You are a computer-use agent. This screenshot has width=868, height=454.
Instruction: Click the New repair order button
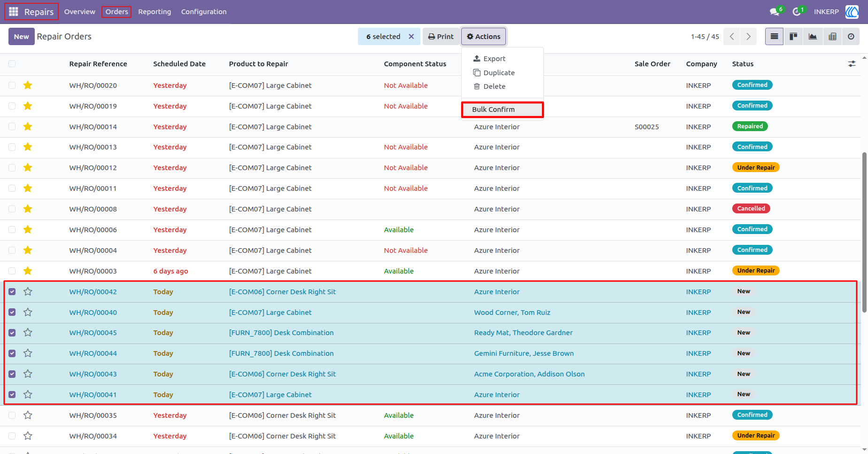click(x=21, y=37)
